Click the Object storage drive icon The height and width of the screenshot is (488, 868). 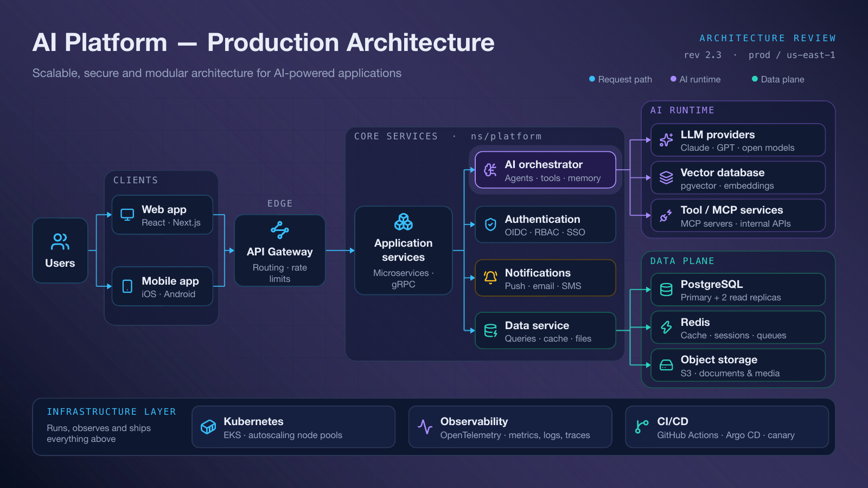click(666, 365)
